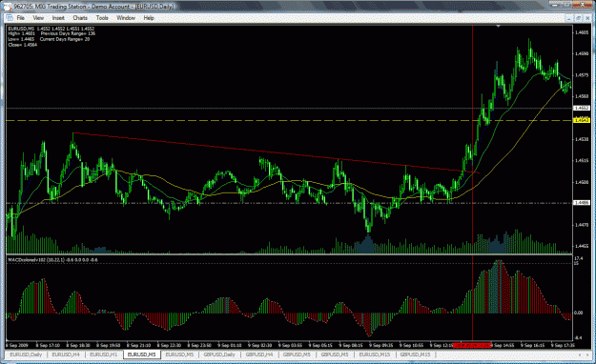Screen dimensions: 596x364
Task: Open the Tools menu
Action: coord(102,18)
